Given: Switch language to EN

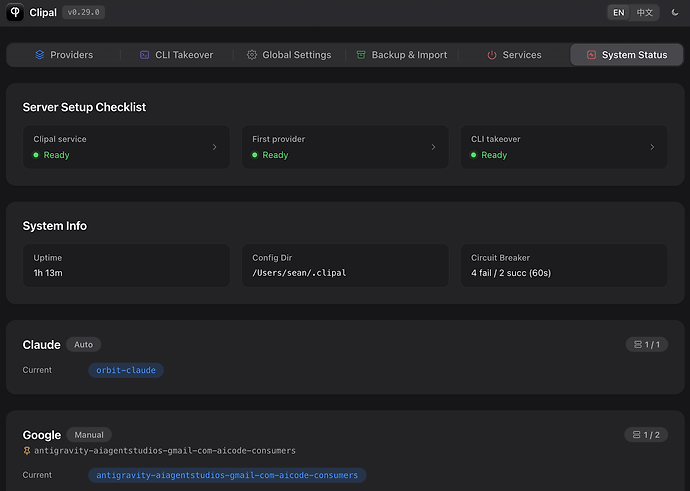Looking at the screenshot, I should click(619, 12).
